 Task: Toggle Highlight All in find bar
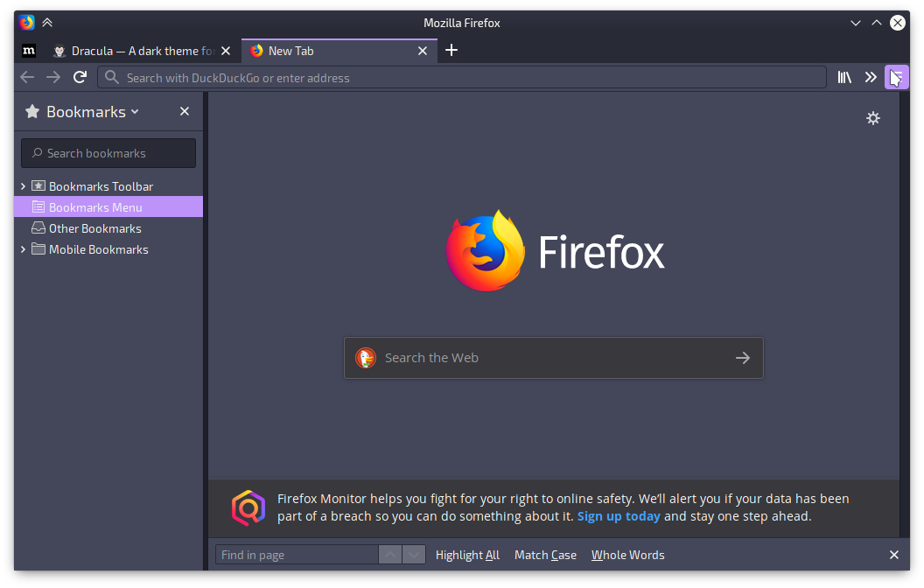(467, 555)
